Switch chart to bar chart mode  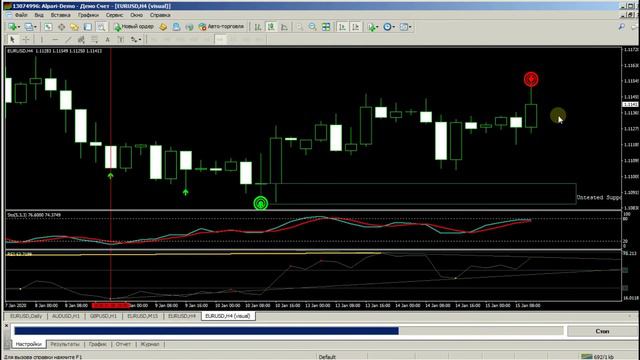[x=258, y=27]
